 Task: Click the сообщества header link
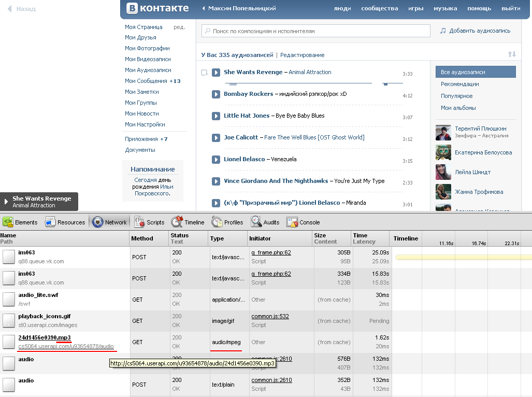pyautogui.click(x=380, y=8)
